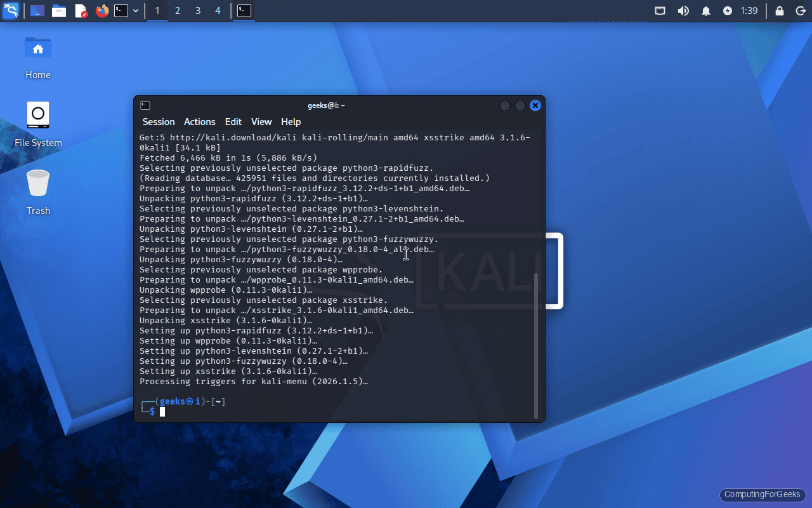Screen dimensions: 812x508
Task: Open the Actions menu in the terminal
Action: (199, 121)
